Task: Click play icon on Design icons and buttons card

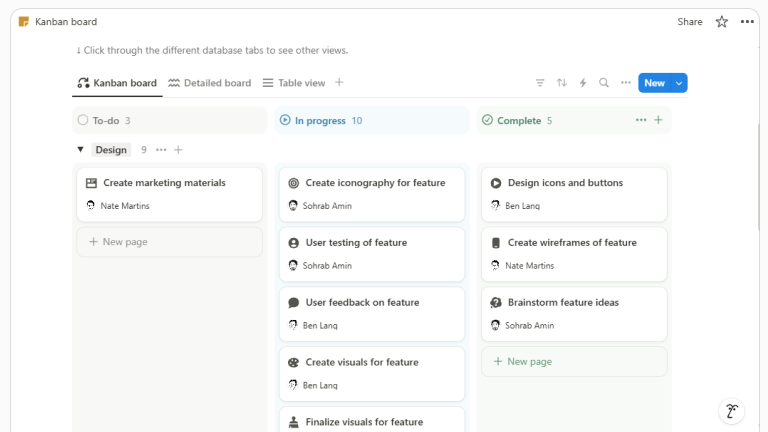Action: (x=496, y=183)
